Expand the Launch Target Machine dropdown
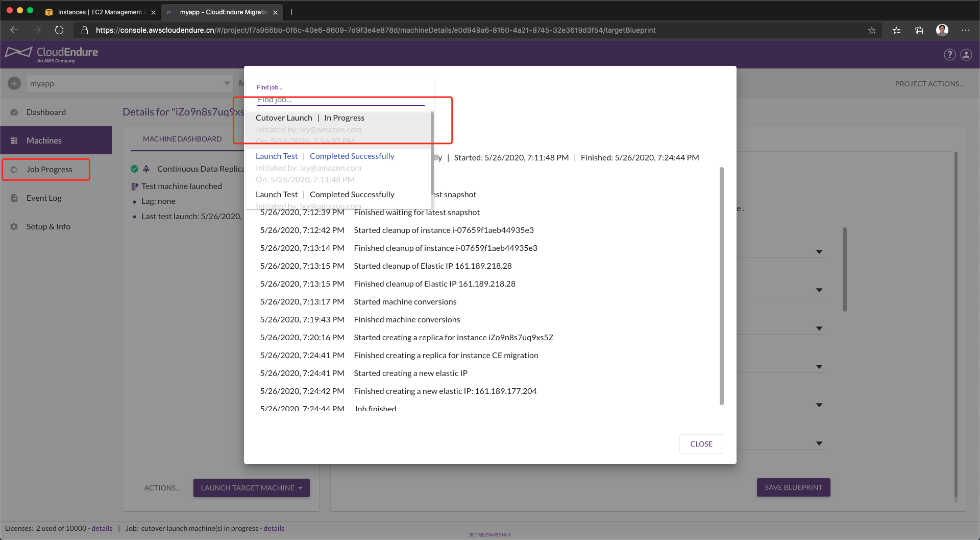The height and width of the screenshot is (540, 980). [x=300, y=488]
